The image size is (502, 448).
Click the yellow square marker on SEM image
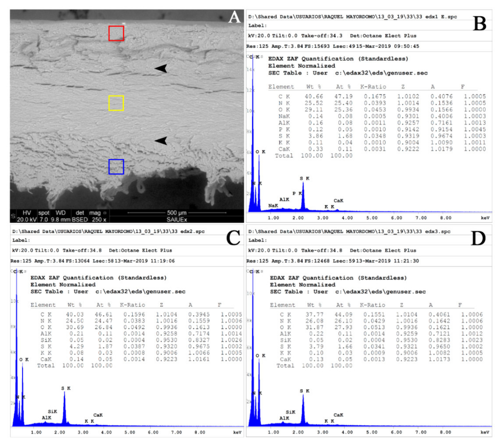coord(116,103)
